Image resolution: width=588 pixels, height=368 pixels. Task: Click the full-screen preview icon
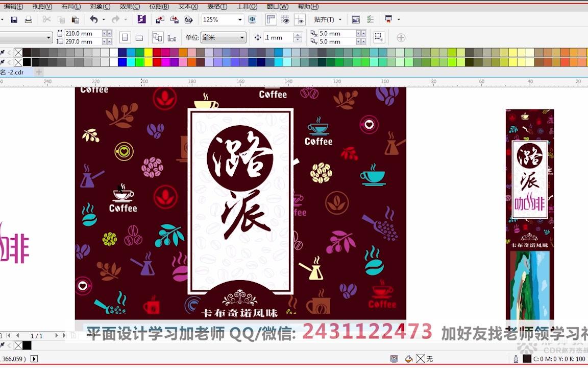pyautogui.click(x=252, y=19)
